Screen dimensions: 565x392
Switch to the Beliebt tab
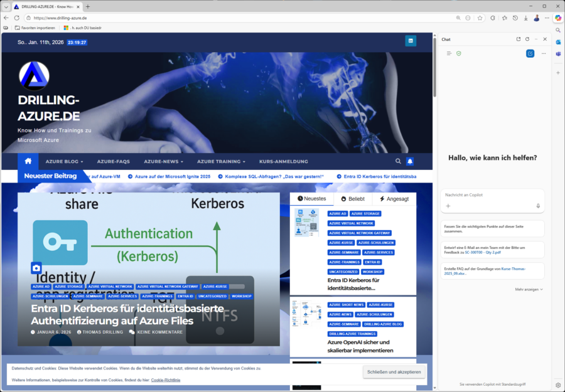click(x=352, y=198)
